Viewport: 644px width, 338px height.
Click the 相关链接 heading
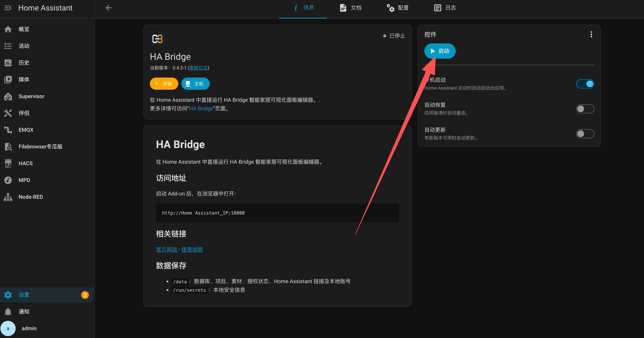click(171, 234)
